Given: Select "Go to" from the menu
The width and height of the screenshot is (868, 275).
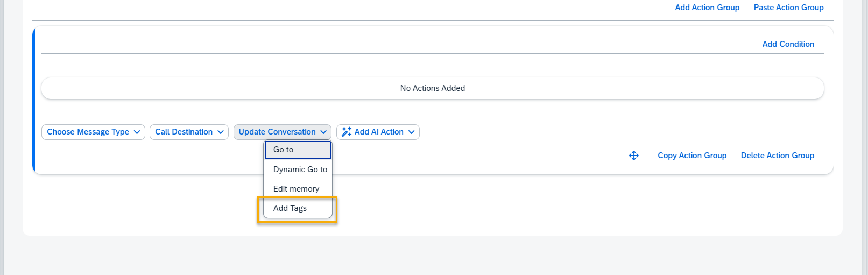Looking at the screenshot, I should 298,150.
